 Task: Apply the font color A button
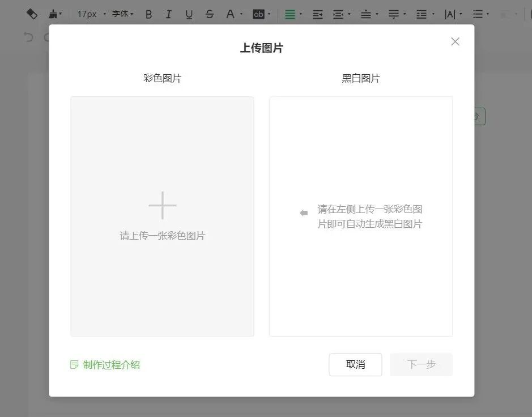click(230, 14)
